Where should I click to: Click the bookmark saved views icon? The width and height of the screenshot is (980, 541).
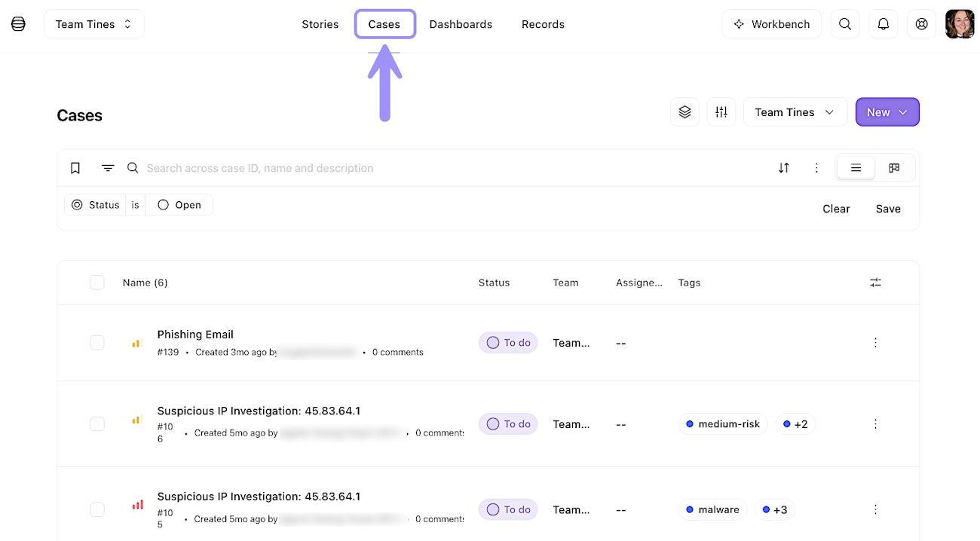click(x=75, y=168)
